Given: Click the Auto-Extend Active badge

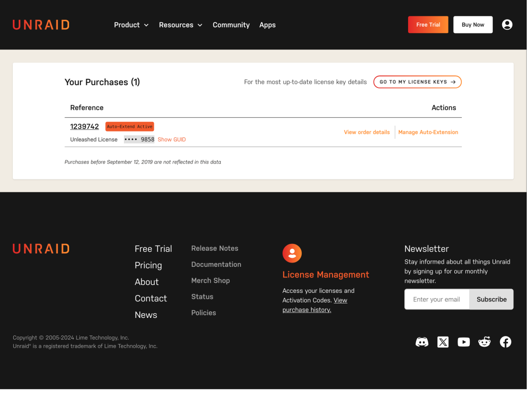Looking at the screenshot, I should click(130, 126).
